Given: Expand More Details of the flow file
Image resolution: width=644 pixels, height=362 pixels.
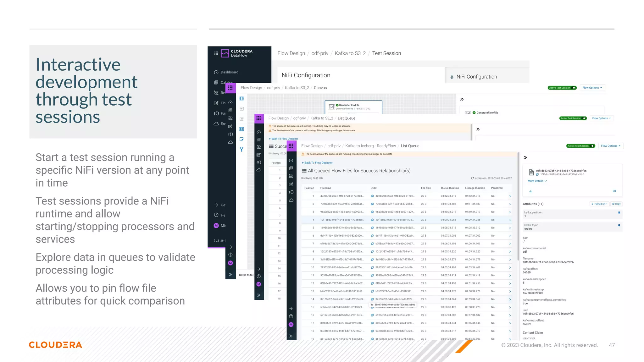Looking at the screenshot, I should coord(537,181).
